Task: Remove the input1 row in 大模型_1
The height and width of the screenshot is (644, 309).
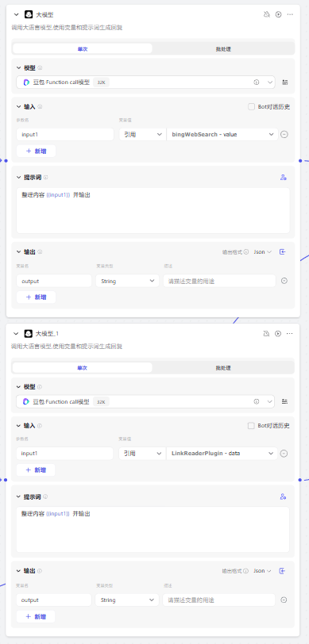Action: (x=284, y=454)
